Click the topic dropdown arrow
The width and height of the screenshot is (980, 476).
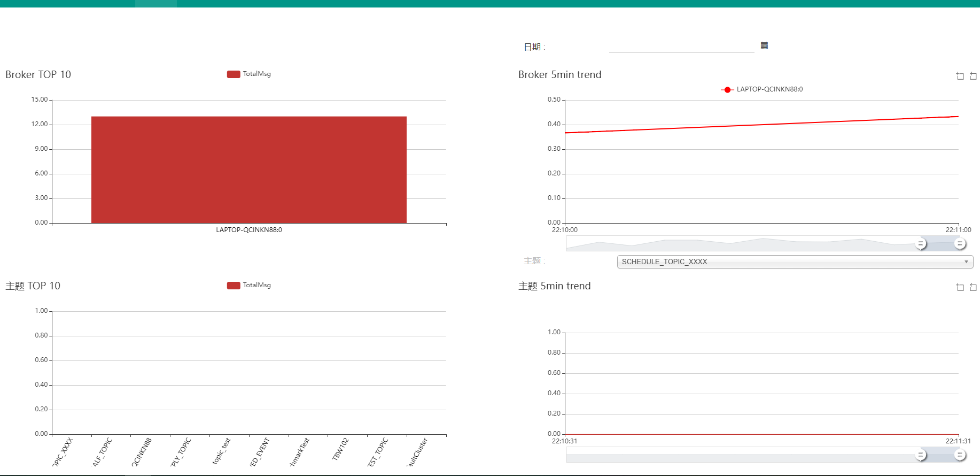966,262
